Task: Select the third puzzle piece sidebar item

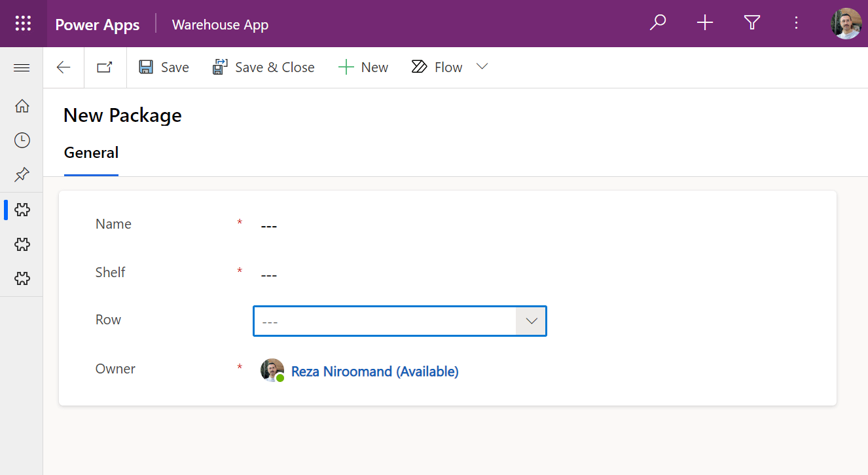Action: (x=22, y=278)
